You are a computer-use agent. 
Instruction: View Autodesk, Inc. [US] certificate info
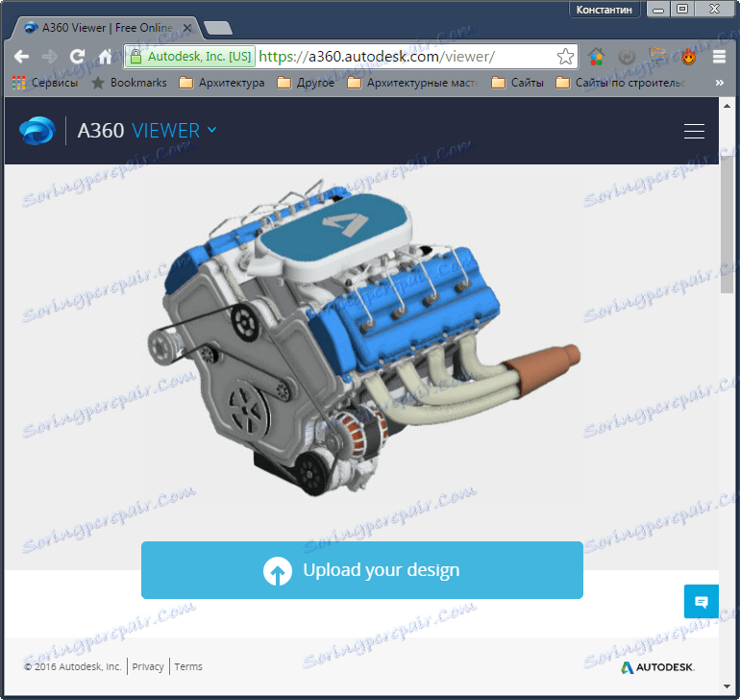pos(192,57)
